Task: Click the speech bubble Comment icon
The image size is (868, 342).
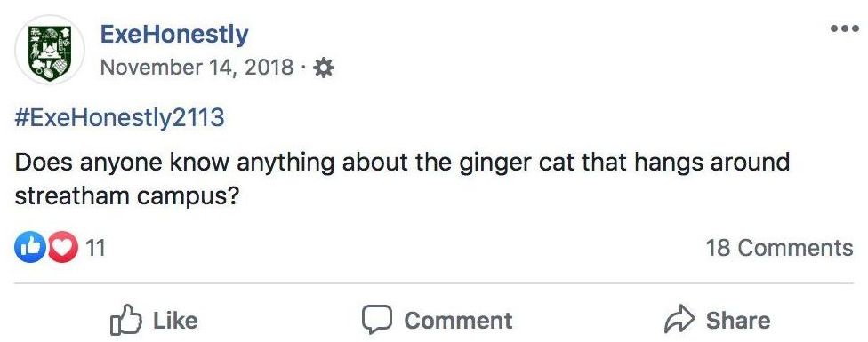Action: point(377,320)
